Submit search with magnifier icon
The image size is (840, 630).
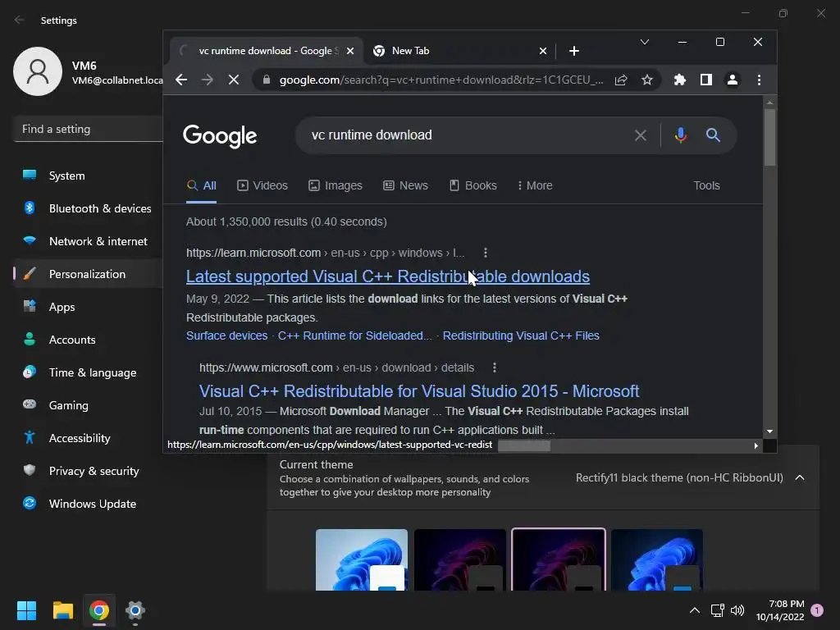pyautogui.click(x=713, y=135)
